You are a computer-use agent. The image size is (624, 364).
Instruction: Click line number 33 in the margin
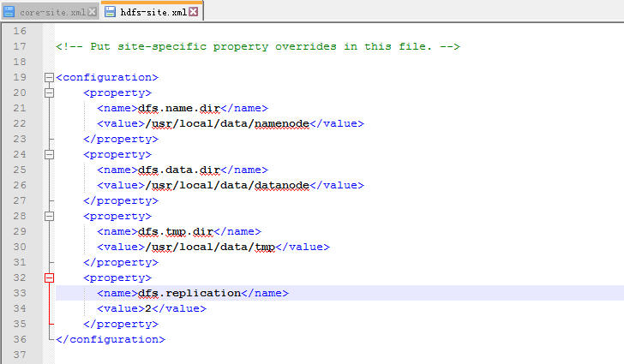20,293
